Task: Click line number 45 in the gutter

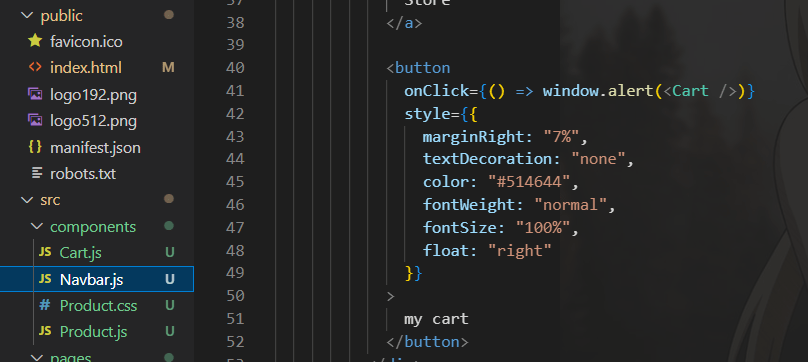Action: pos(235,182)
